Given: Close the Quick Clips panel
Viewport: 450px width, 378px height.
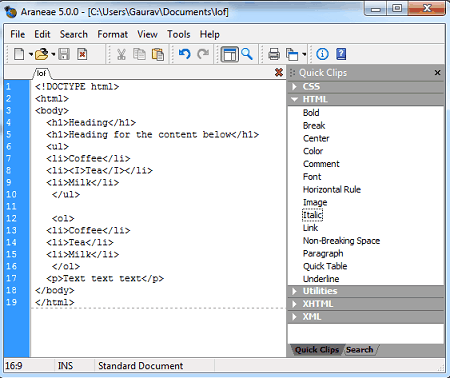Looking at the screenshot, I should coord(438,73).
